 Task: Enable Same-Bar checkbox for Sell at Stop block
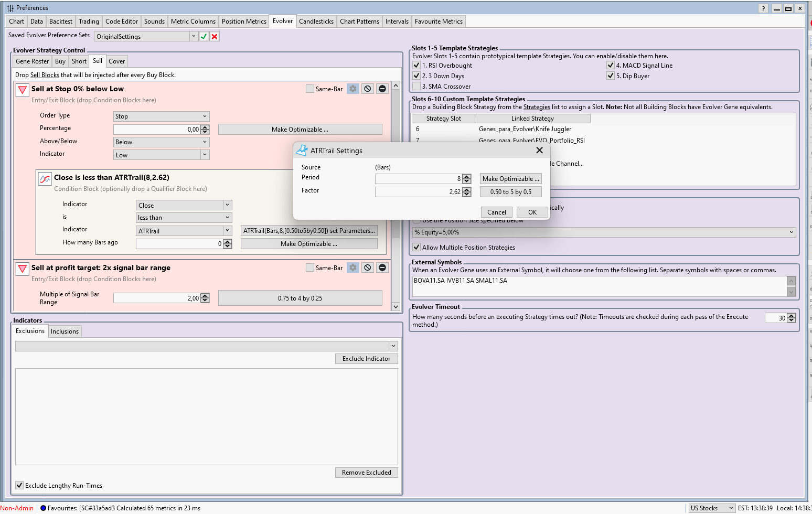tap(310, 89)
